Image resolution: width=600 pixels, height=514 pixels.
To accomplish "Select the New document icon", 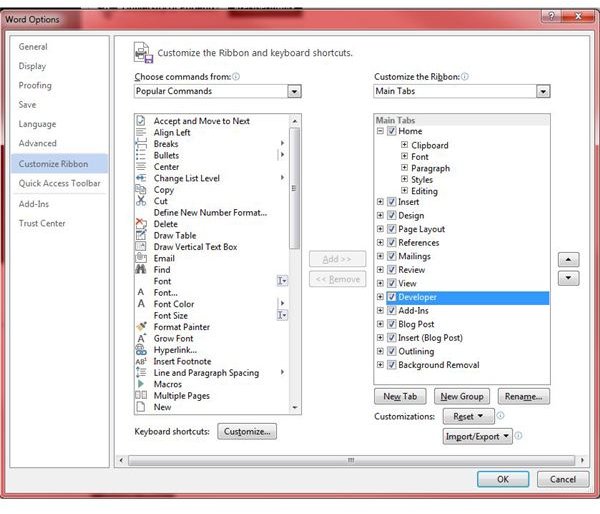I will pos(141,407).
